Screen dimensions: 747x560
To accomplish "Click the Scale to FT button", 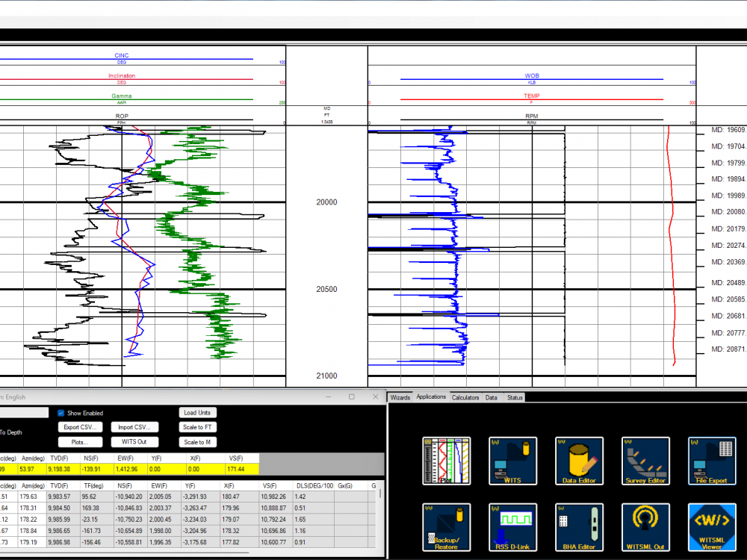I will tap(197, 428).
